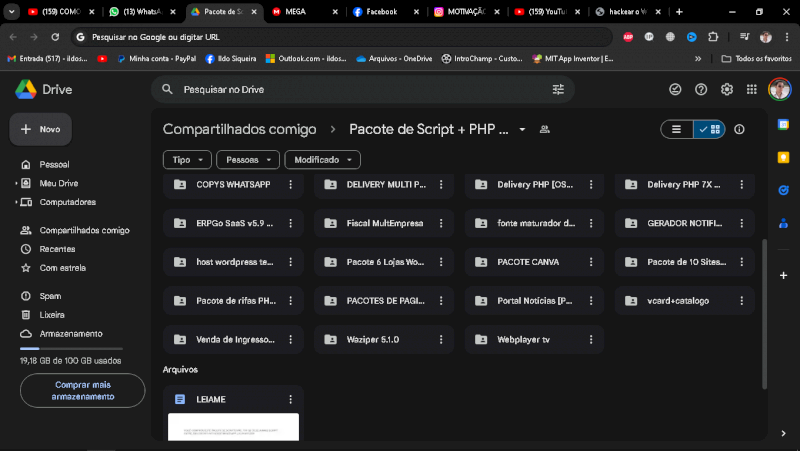Click the Help question mark icon

701,89
